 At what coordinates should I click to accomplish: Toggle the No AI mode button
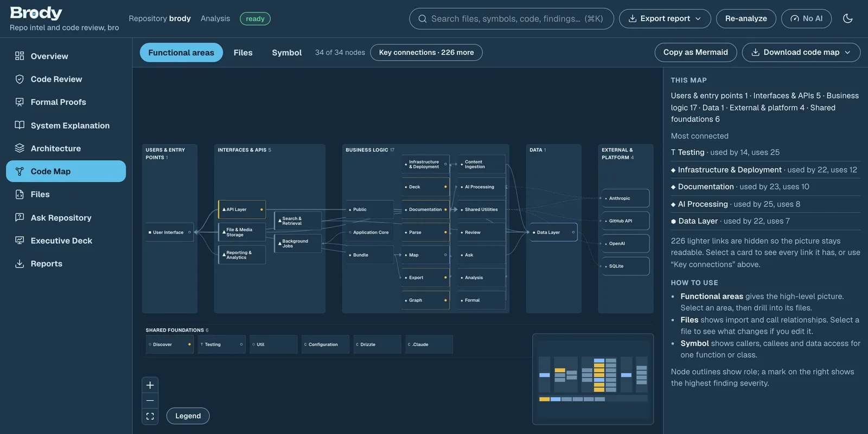(806, 18)
